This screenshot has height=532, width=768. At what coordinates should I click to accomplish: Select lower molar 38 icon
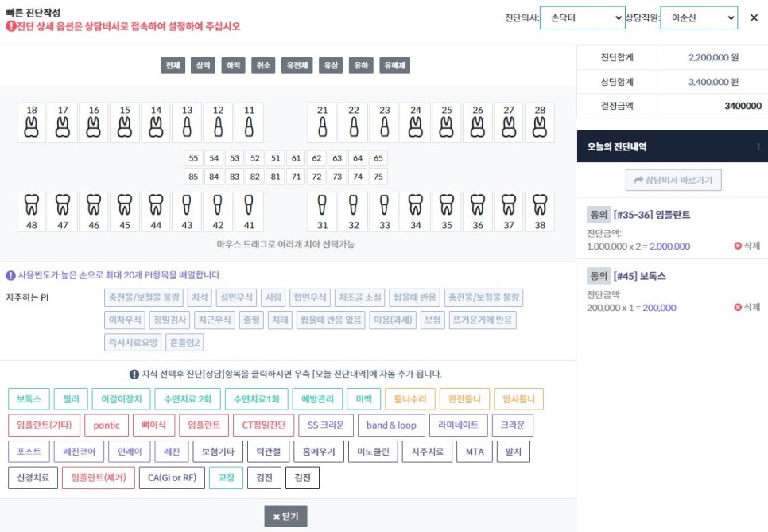(x=540, y=212)
